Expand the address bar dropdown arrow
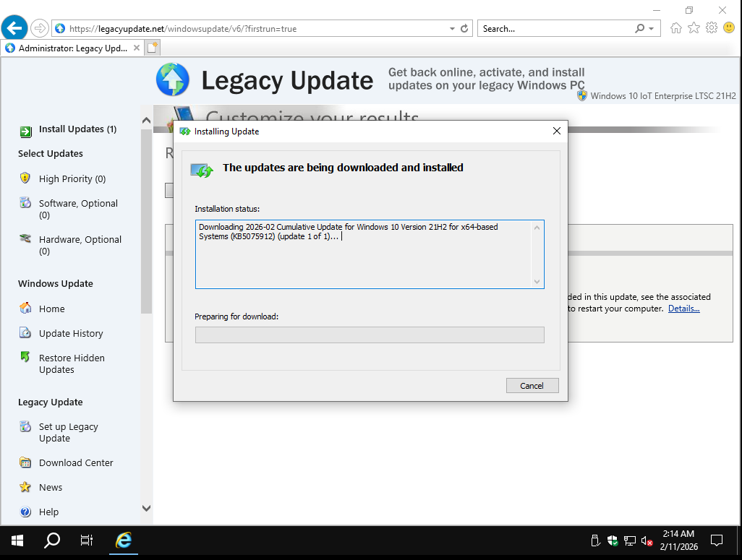 pos(453,29)
